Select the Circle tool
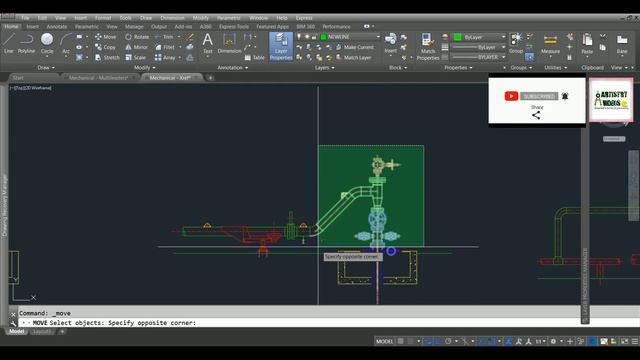The width and height of the screenshot is (640, 360). [x=47, y=44]
